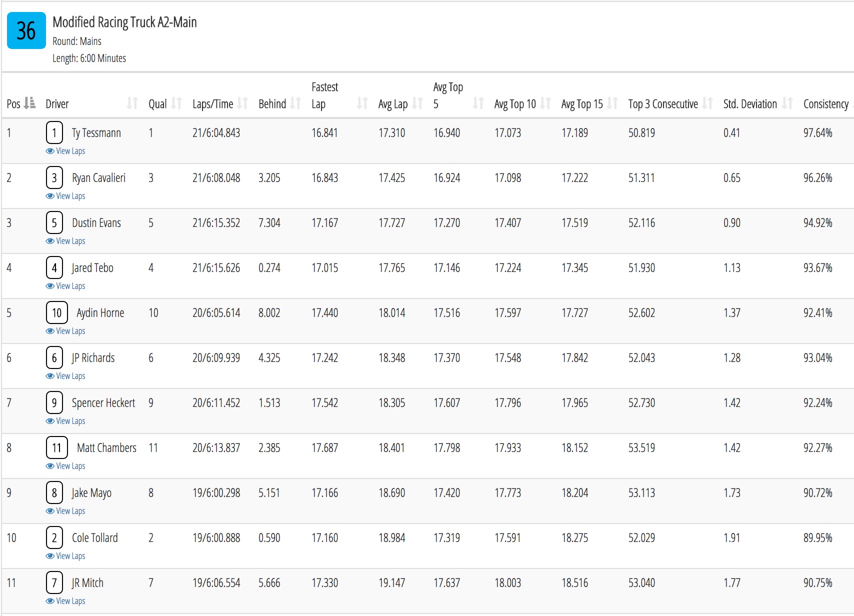
Task: Sort by the Consistency column header
Action: (826, 104)
